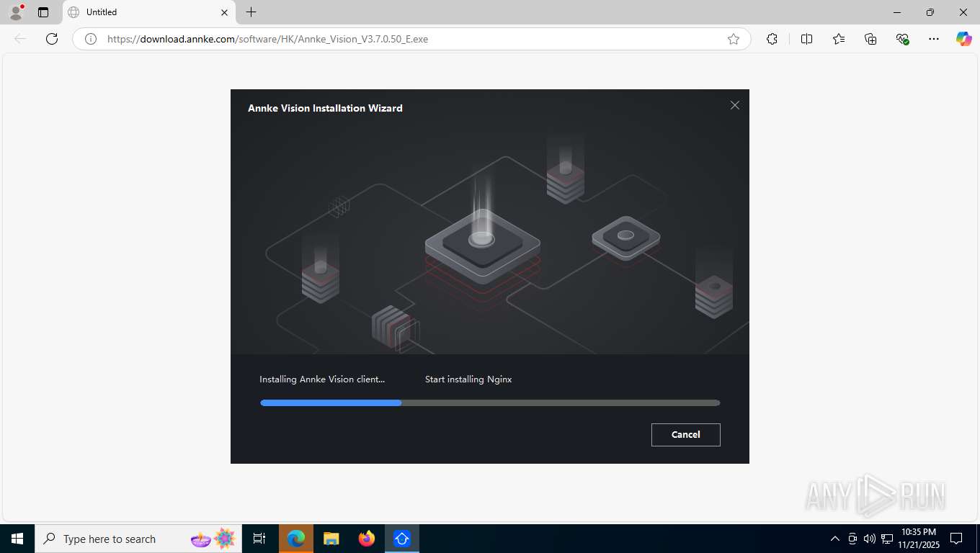
Task: Cancel the Annke Vision installation
Action: click(685, 434)
